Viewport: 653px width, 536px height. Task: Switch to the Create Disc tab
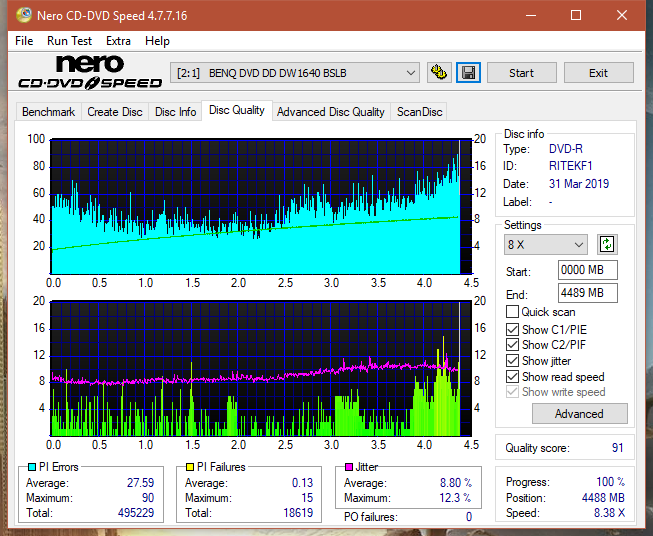(115, 112)
